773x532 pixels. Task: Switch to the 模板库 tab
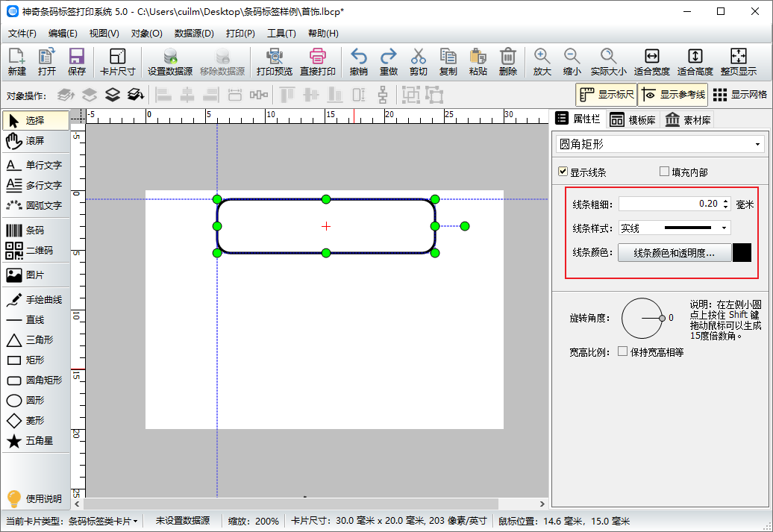pos(633,120)
